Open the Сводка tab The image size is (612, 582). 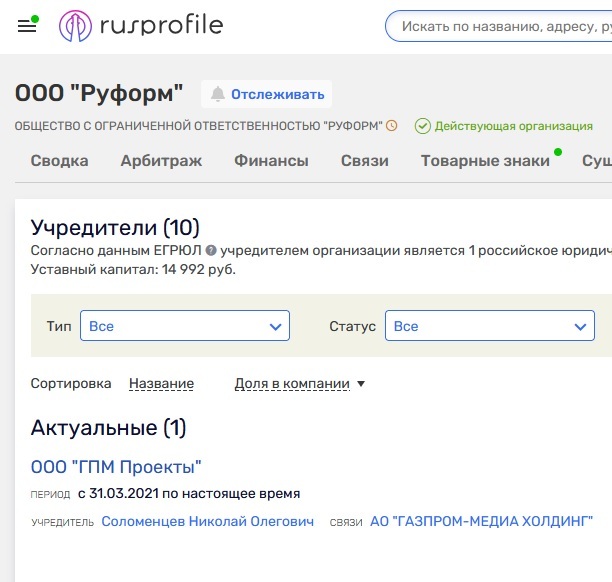pos(60,161)
